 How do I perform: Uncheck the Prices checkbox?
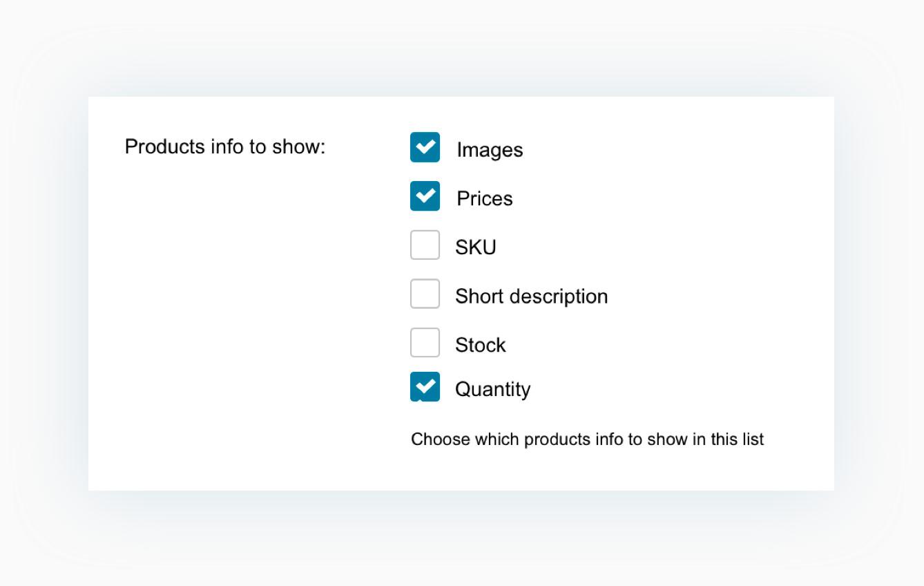click(x=425, y=196)
